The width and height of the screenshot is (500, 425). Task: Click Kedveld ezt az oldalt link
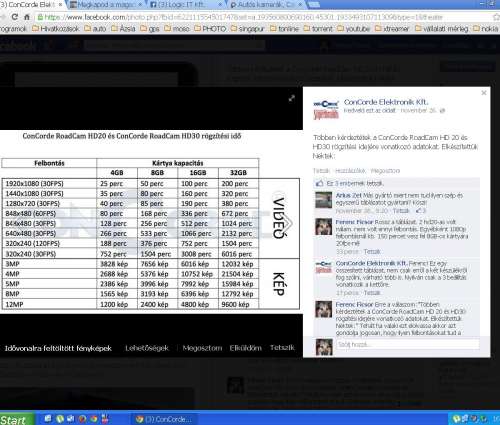click(x=370, y=111)
